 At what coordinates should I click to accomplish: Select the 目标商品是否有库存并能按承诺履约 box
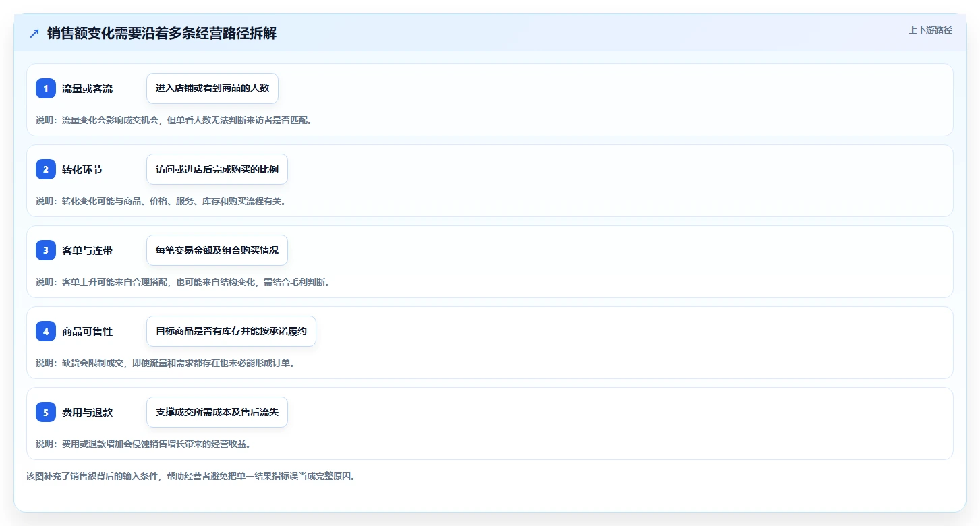(x=231, y=331)
